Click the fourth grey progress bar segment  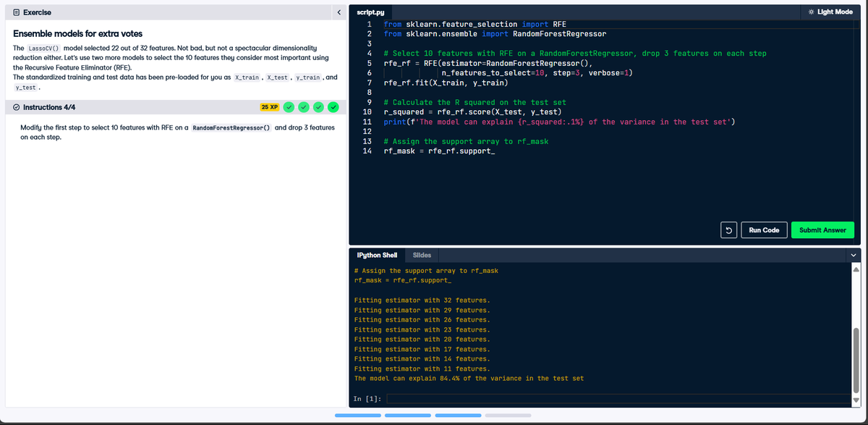click(507, 416)
